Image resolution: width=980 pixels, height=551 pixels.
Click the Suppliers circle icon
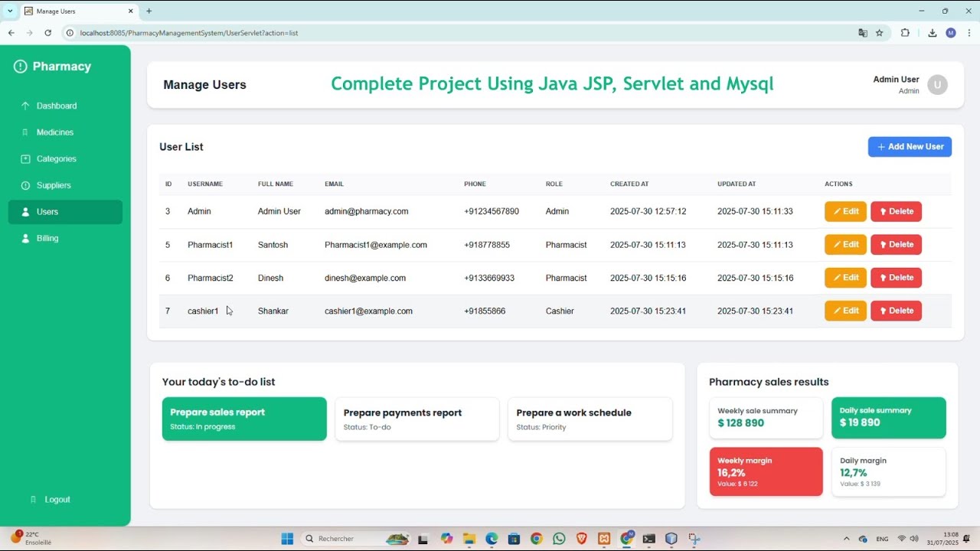pyautogui.click(x=25, y=185)
